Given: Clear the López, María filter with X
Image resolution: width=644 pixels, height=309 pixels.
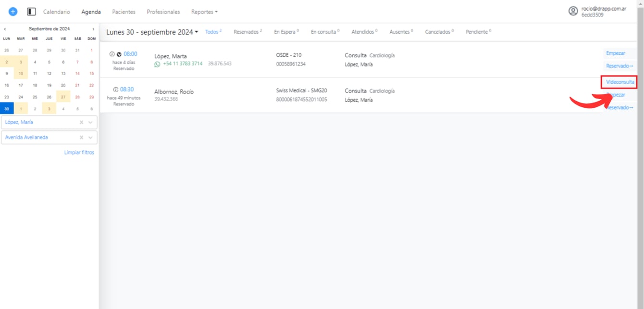Looking at the screenshot, I should click(x=81, y=122).
